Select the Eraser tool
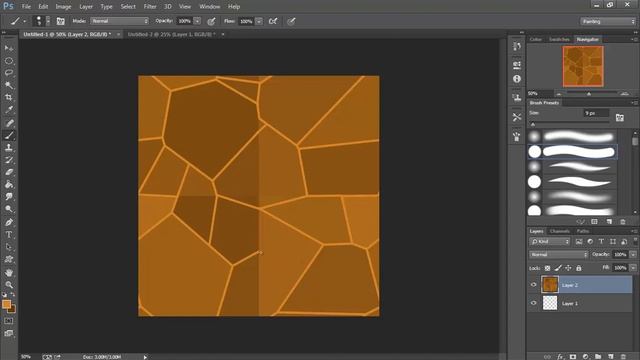Viewport: 640px width, 360px height. (9, 172)
